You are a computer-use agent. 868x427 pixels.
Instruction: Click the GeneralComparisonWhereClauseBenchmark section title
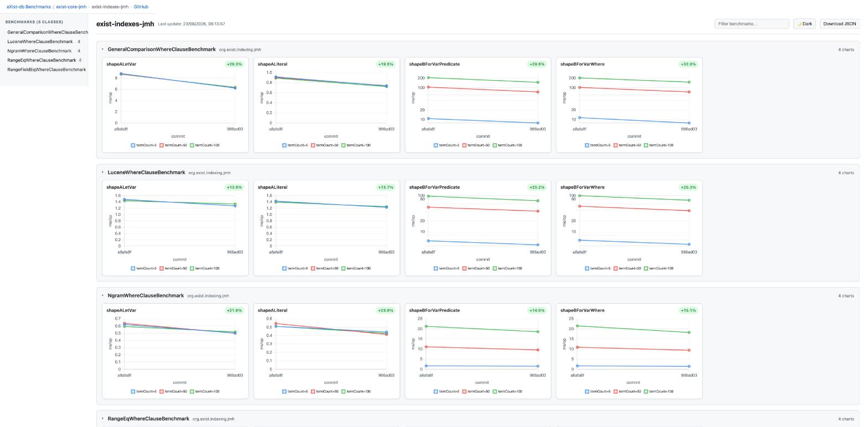[162, 49]
